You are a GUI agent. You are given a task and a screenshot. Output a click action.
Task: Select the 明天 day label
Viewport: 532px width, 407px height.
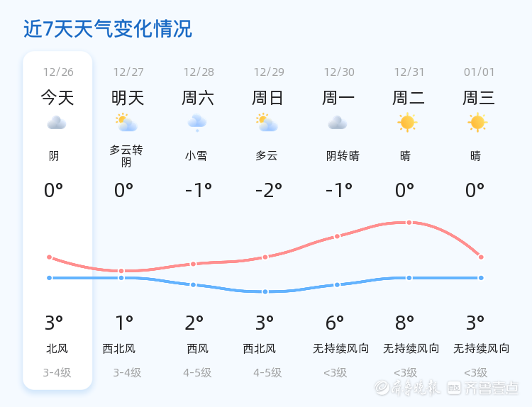(128, 97)
